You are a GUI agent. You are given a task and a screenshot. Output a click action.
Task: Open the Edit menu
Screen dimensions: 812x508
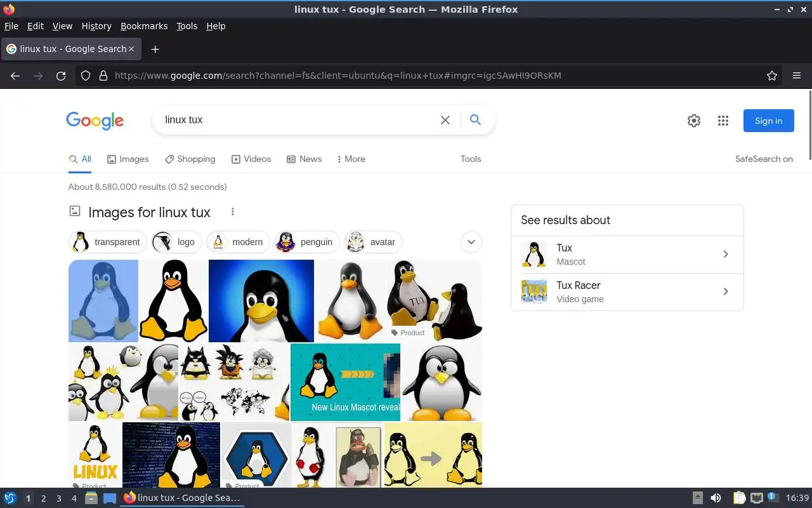tap(36, 26)
